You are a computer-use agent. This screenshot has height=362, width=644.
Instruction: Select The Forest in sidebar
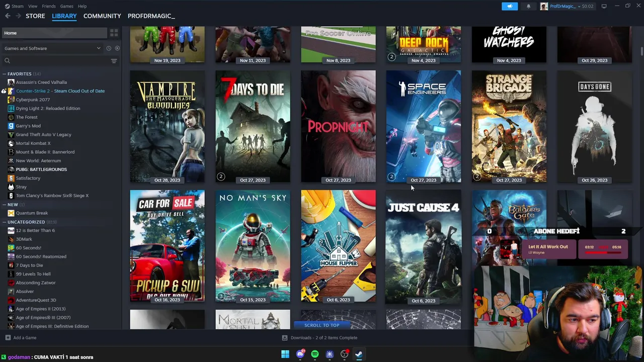[x=27, y=117]
